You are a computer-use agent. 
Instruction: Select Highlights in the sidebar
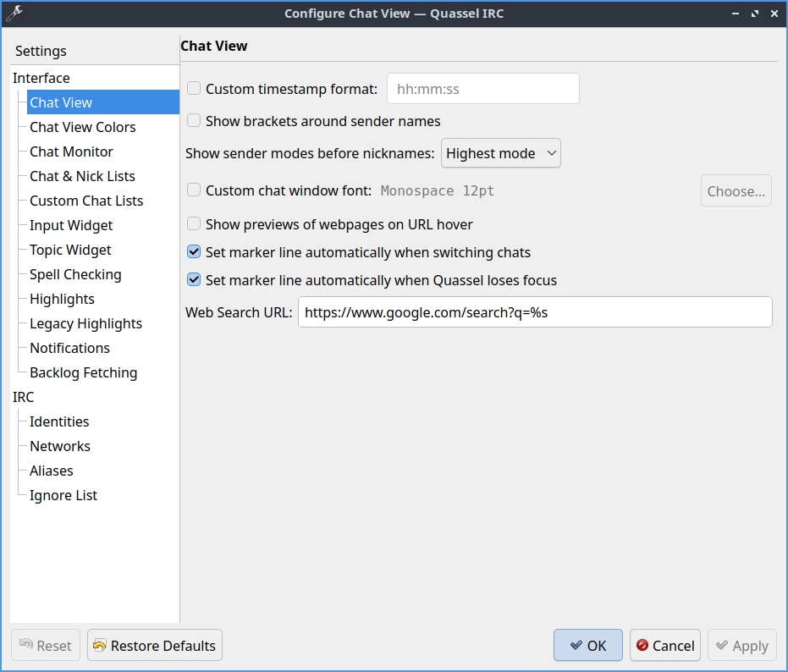point(62,299)
